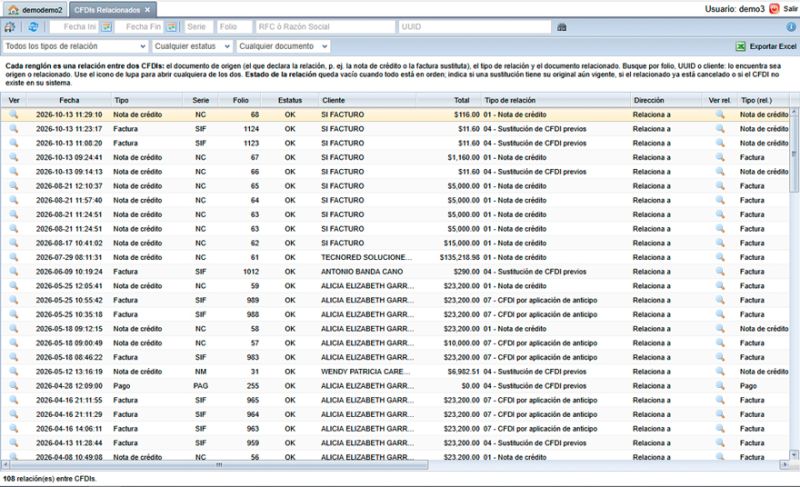The height and width of the screenshot is (487, 800).
Task: Sort by the Fecha column header
Action: pos(69,100)
